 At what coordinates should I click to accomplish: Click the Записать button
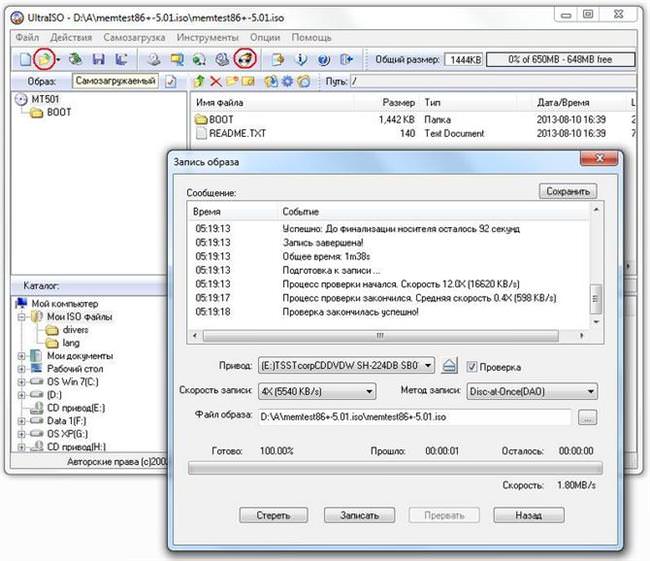(x=359, y=515)
